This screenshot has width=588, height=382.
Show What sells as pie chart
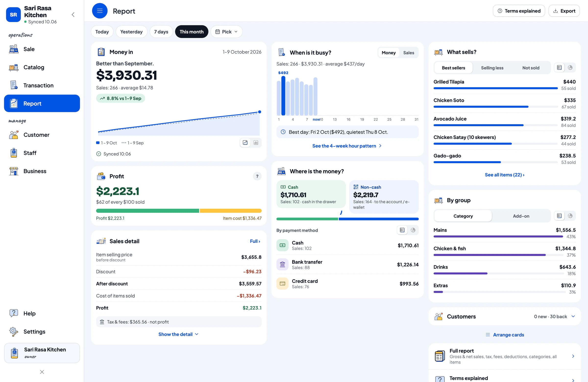coord(570,67)
